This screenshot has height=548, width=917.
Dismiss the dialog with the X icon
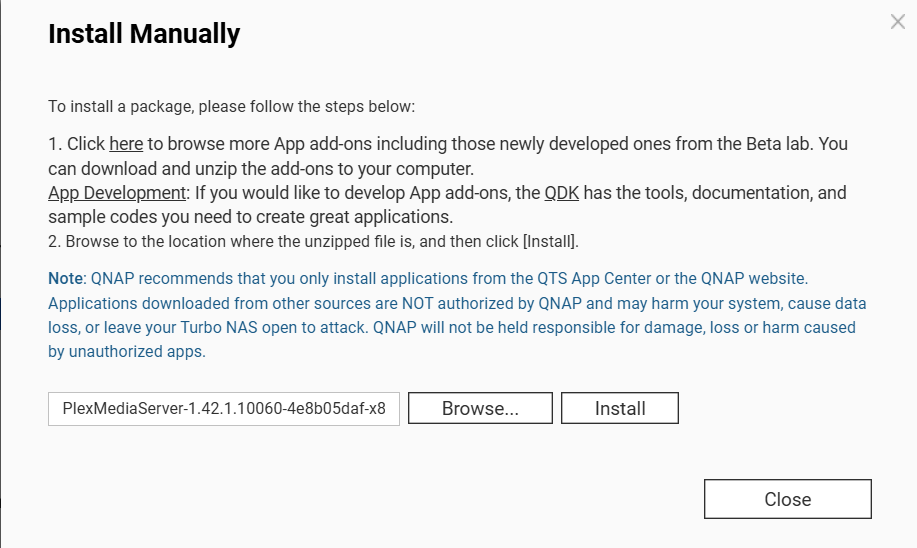[x=898, y=22]
